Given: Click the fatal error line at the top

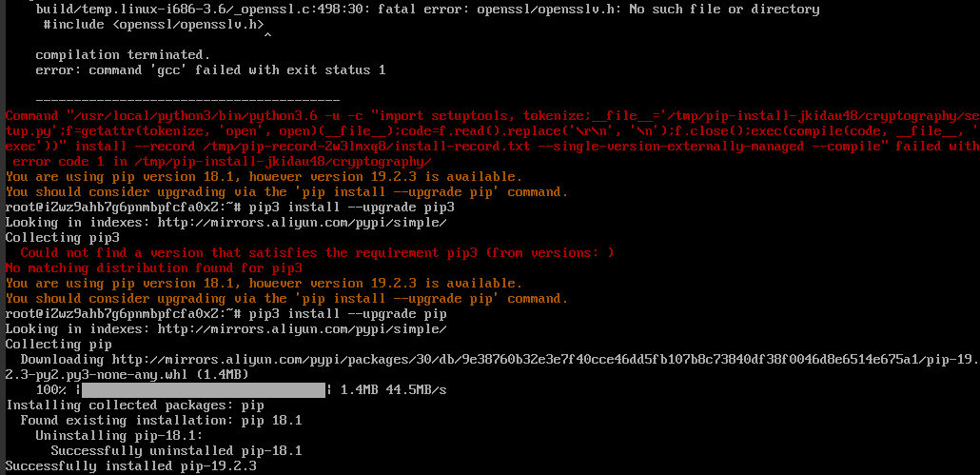Looking at the screenshot, I should [x=427, y=9].
